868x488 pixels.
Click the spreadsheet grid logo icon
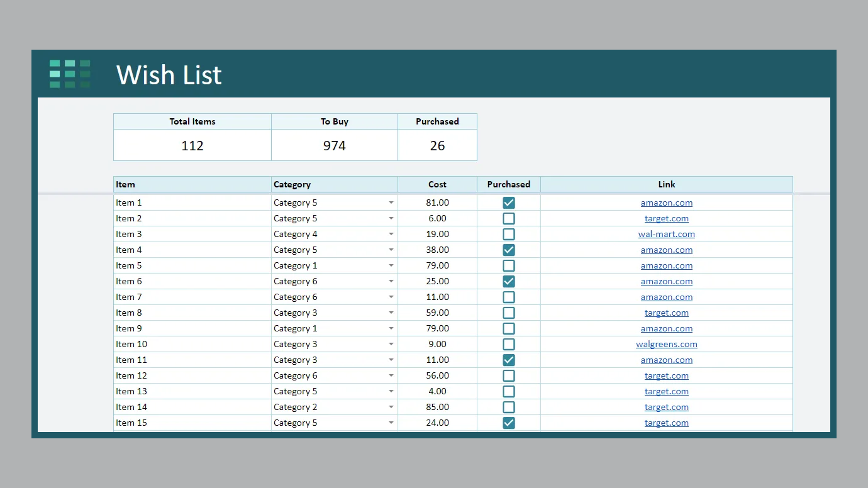70,74
